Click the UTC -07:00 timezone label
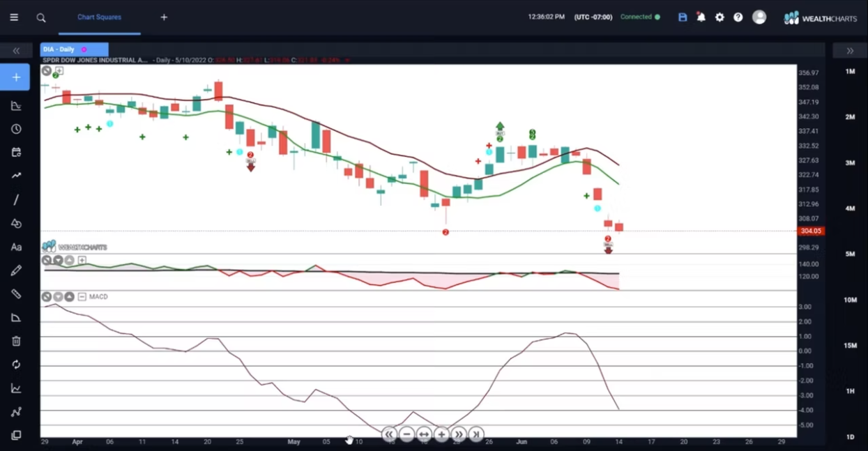Viewport: 868px width, 451px height. tap(592, 17)
